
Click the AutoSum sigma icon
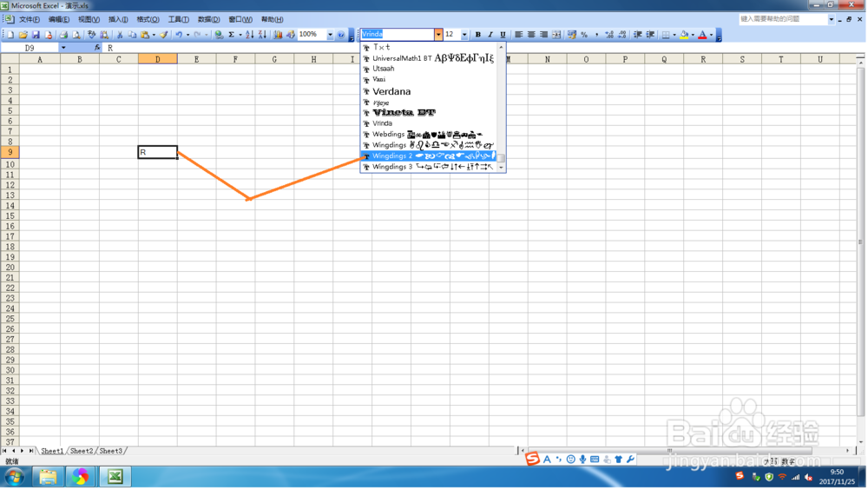[x=232, y=35]
